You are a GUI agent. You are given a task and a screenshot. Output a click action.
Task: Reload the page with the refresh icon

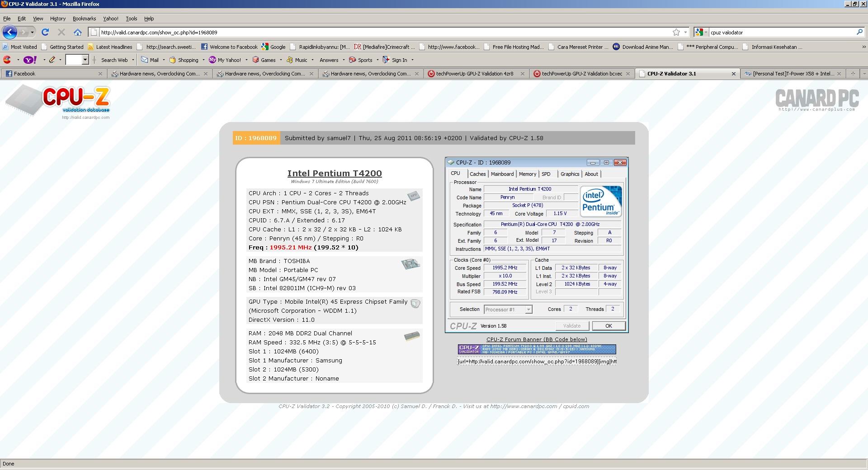pyautogui.click(x=45, y=32)
